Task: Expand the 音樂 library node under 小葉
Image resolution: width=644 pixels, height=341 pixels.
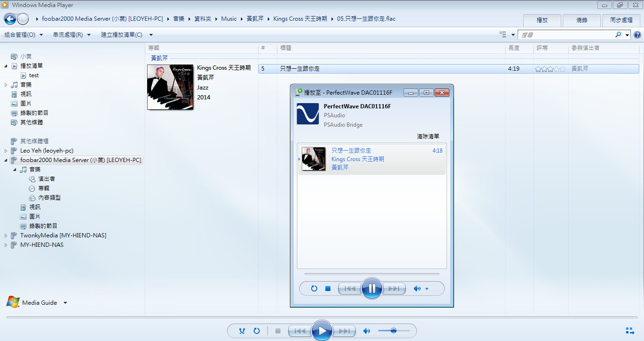Action: 6,85
